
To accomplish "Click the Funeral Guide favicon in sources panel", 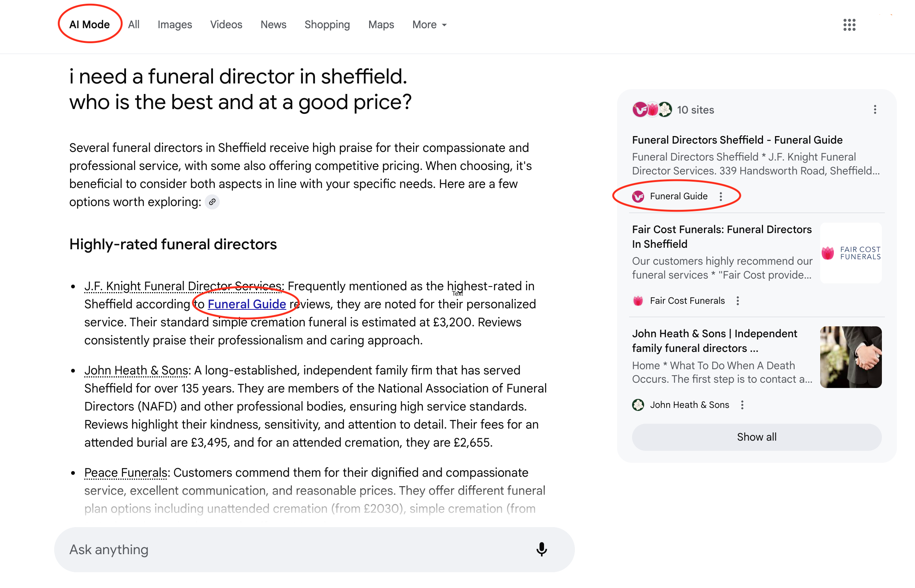I will 638,196.
